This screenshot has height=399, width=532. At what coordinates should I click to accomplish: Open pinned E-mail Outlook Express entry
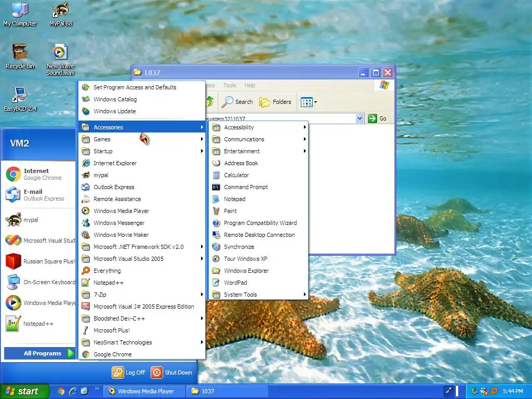coord(38,195)
